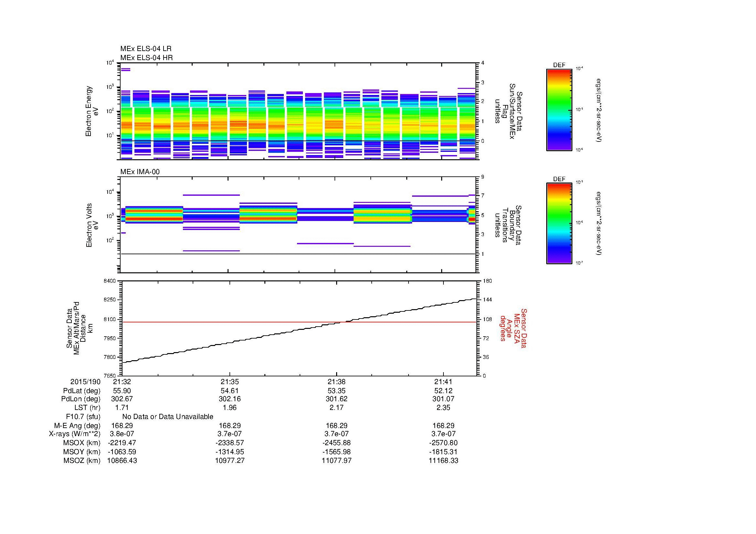Click the '21:32' time tick label

pyautogui.click(x=122, y=382)
